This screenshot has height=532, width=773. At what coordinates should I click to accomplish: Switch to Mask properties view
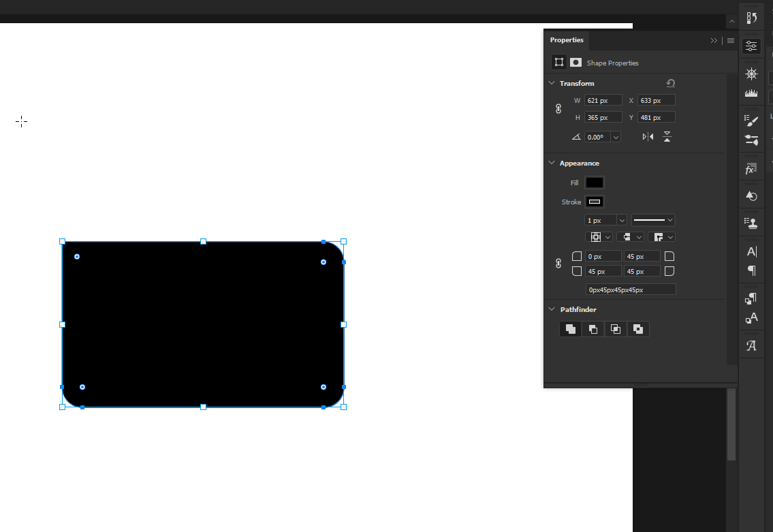coord(575,62)
